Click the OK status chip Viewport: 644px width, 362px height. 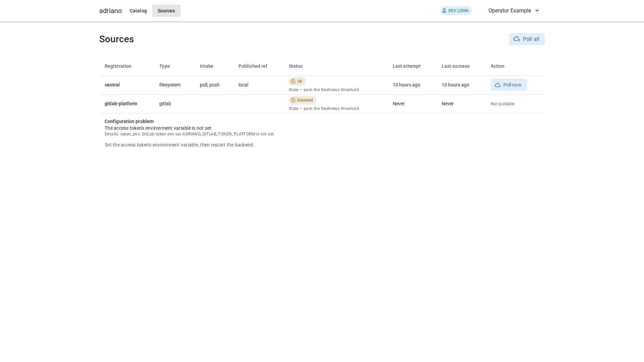297,81
